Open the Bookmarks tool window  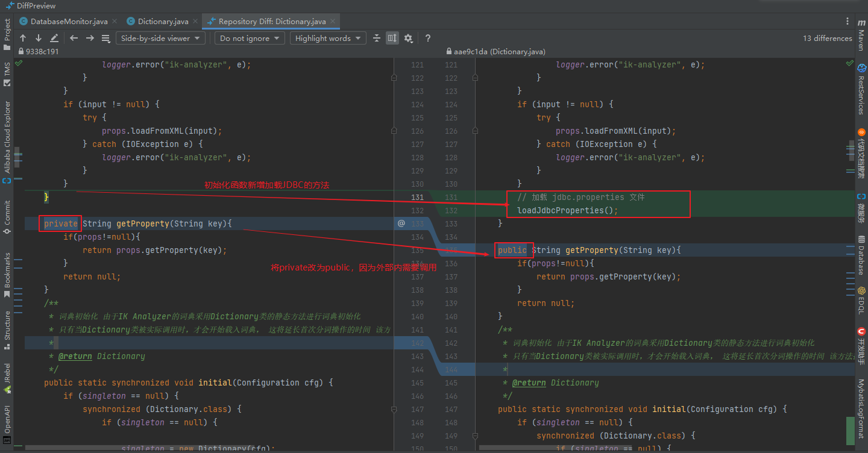(x=7, y=275)
